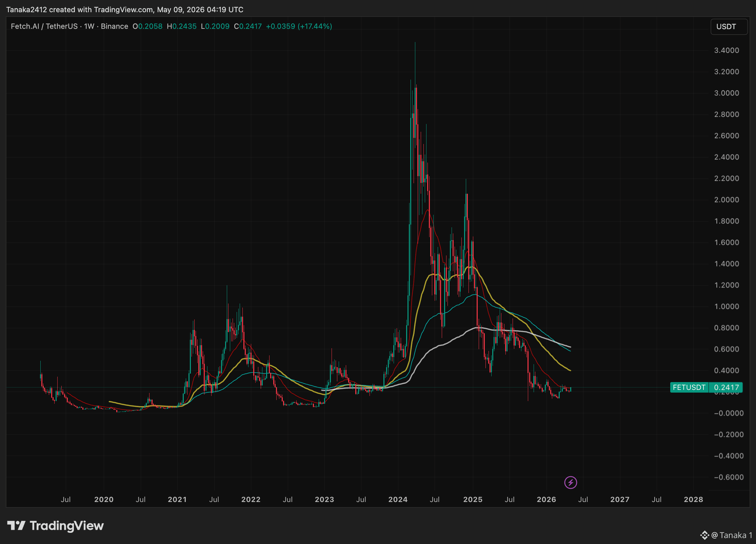Click the Binance logo beside @ Tanaka 1
This screenshot has width=756, height=544.
coord(705,535)
